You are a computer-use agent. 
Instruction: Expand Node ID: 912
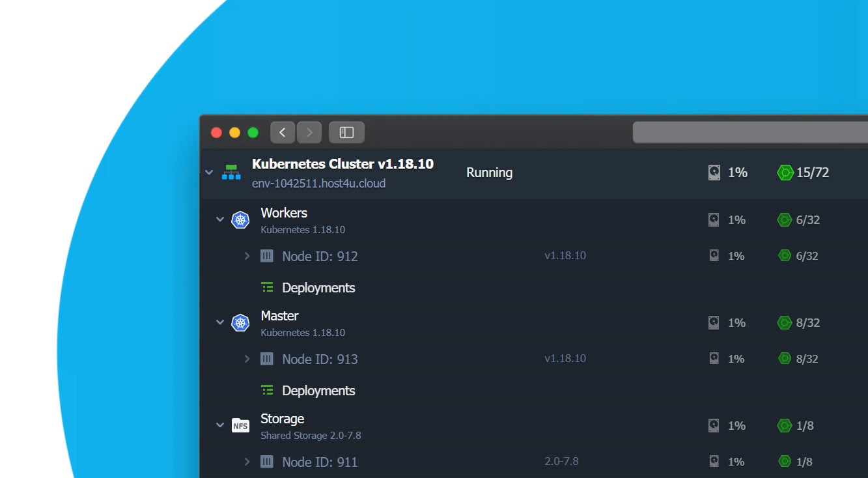[247, 256]
